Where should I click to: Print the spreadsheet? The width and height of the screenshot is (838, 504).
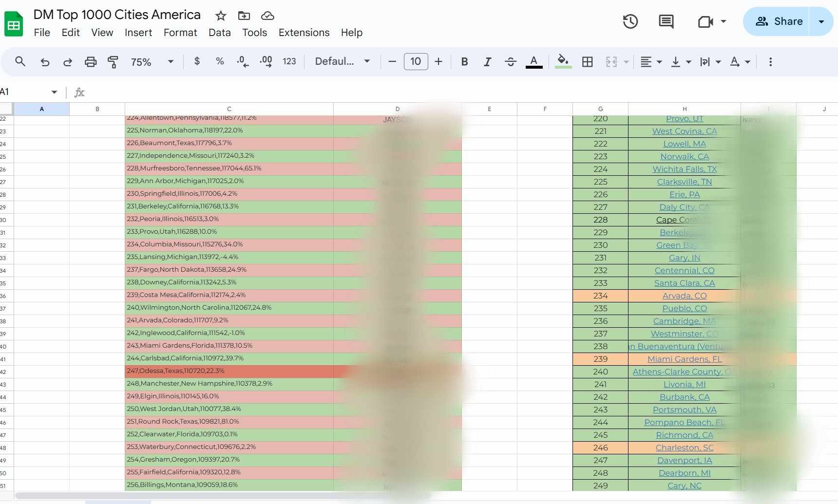click(x=91, y=61)
